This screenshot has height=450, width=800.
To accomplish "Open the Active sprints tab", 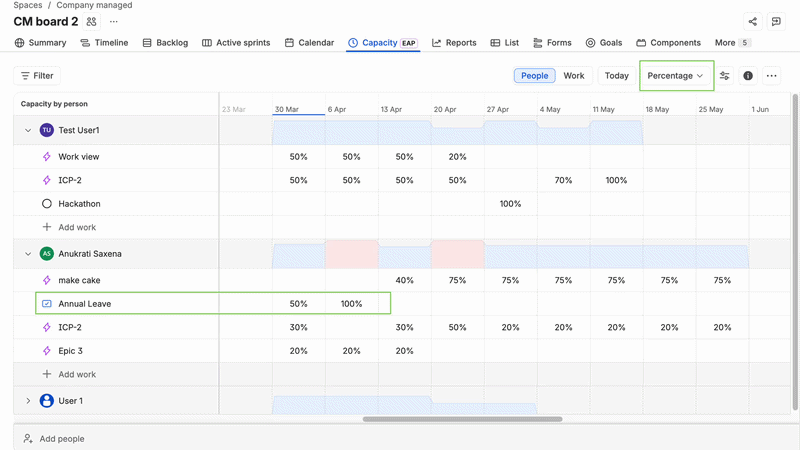I will [236, 43].
